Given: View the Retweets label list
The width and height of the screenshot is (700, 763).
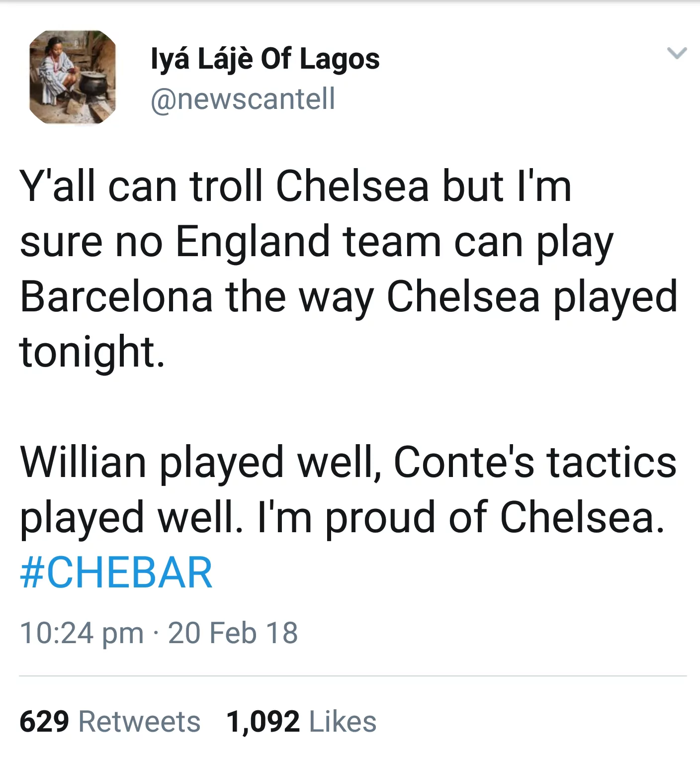Looking at the screenshot, I should 139,721.
